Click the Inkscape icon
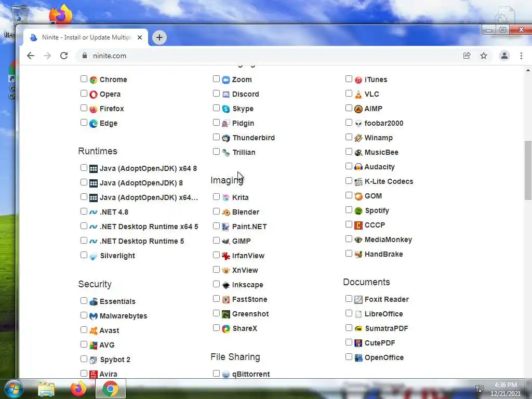The width and height of the screenshot is (532, 399). click(x=226, y=285)
